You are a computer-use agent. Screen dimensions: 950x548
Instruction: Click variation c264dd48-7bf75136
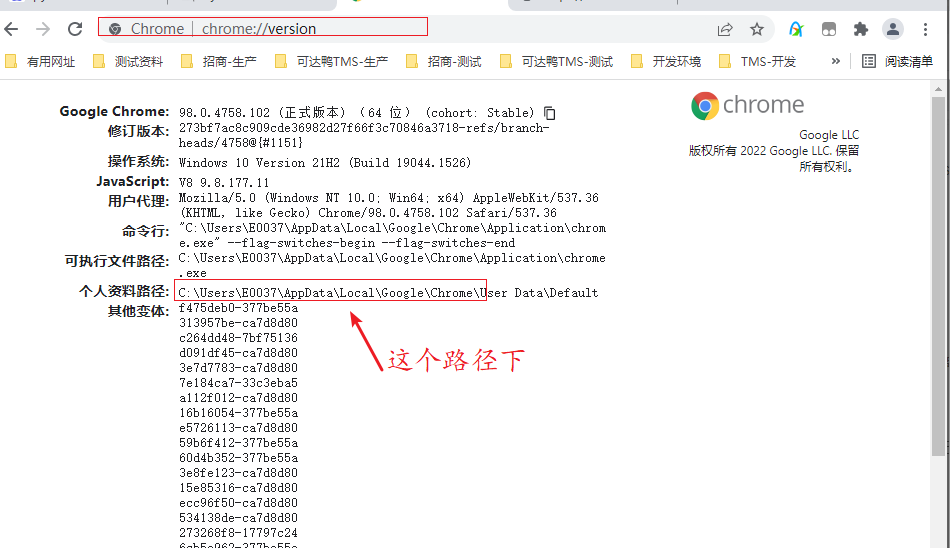[238, 338]
